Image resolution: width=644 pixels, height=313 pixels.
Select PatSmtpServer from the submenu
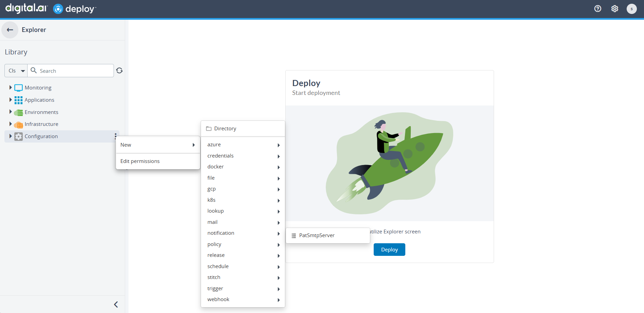[317, 235]
